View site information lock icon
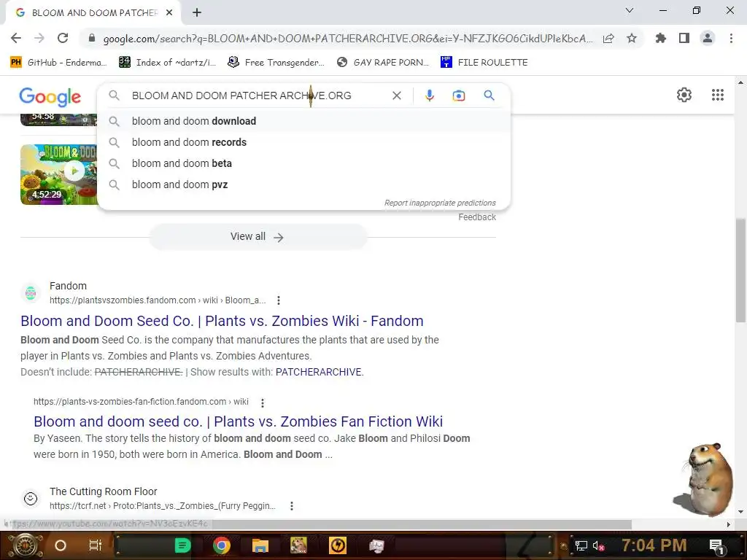Screen dimensions: 747x560 point(92,38)
